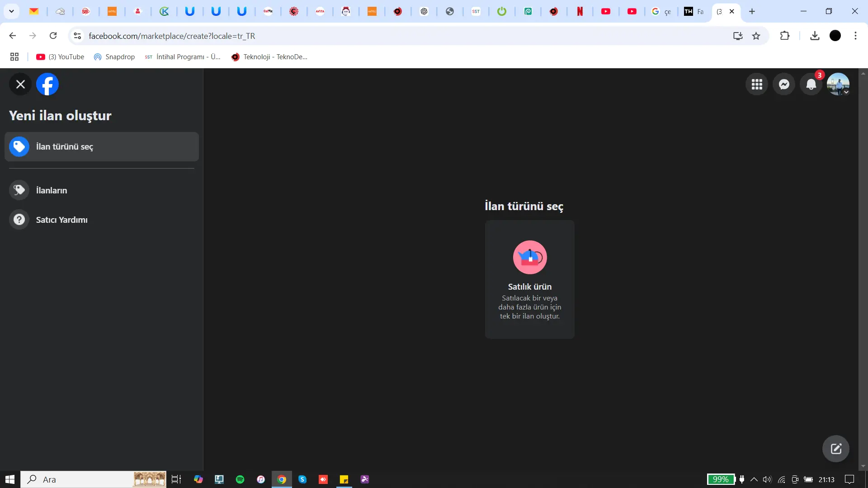Expand the tab search dropdown arrow

[x=11, y=11]
